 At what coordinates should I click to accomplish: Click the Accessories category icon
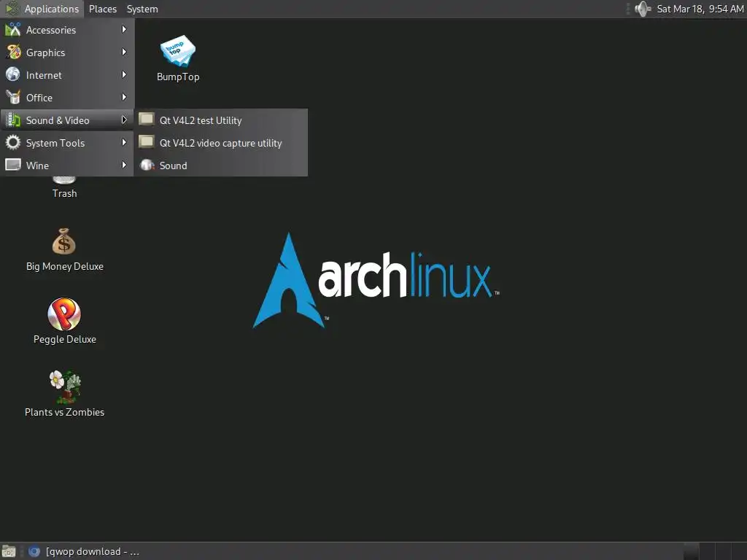(13, 29)
